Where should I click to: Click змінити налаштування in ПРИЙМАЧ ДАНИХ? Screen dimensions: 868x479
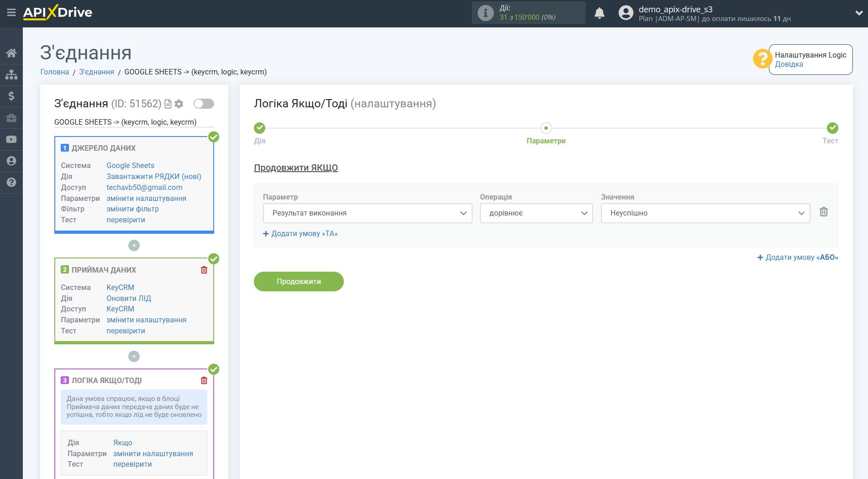tap(147, 320)
